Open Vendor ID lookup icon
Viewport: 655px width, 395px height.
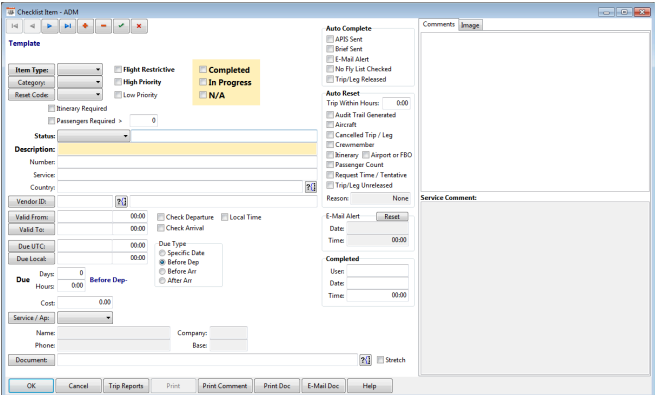coord(121,202)
